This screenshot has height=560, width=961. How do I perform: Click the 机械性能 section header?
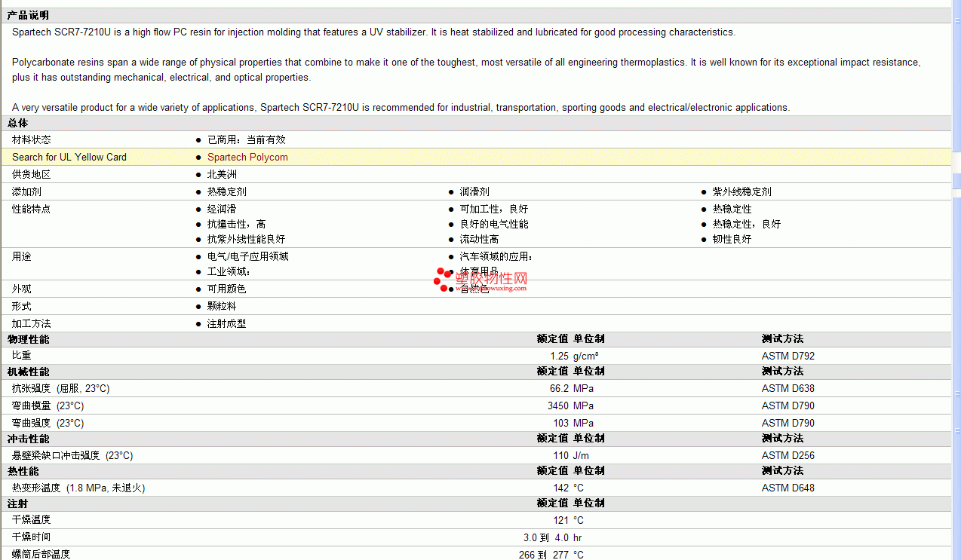29,372
